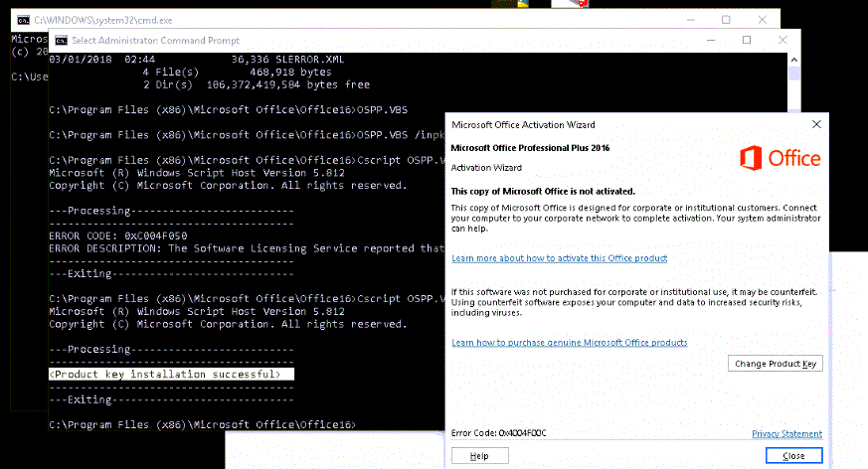Click the Select Administrator: Command Prompt title text
Image resolution: width=868 pixels, height=469 pixels.
click(155, 41)
